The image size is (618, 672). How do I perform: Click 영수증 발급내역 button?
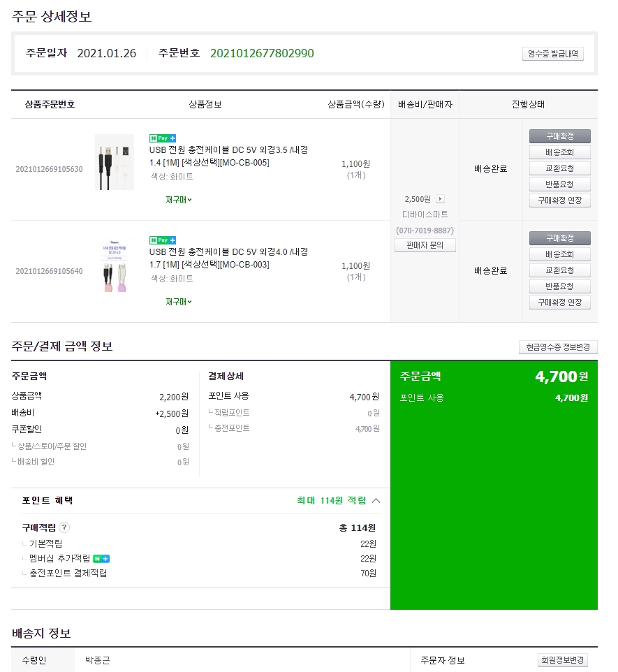point(552,54)
